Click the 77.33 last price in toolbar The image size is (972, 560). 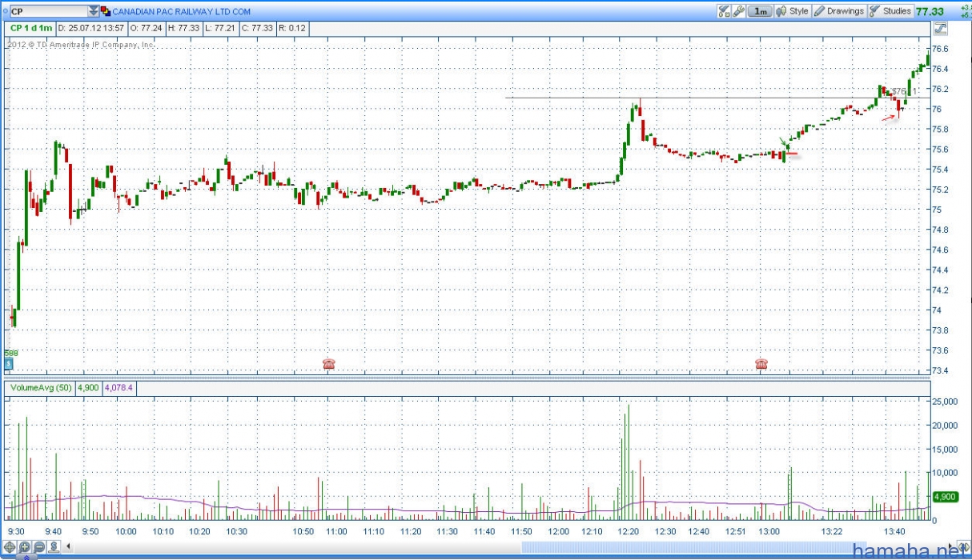[x=930, y=11]
